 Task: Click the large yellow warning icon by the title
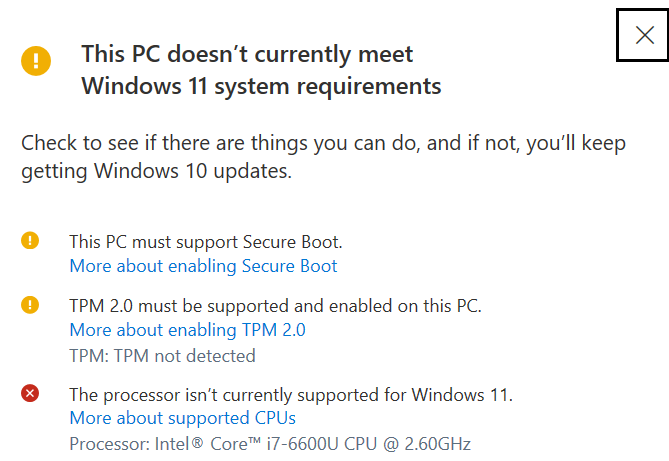(x=36, y=61)
